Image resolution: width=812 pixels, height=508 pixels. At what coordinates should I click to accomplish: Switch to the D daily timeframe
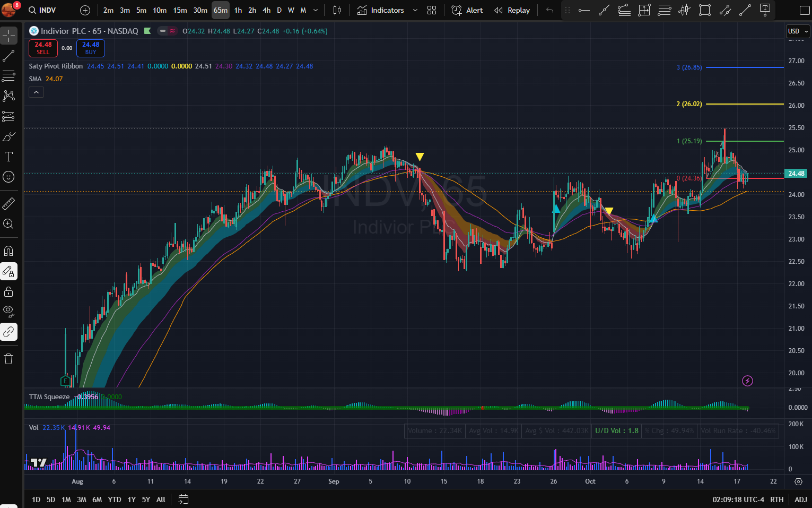[x=280, y=10]
